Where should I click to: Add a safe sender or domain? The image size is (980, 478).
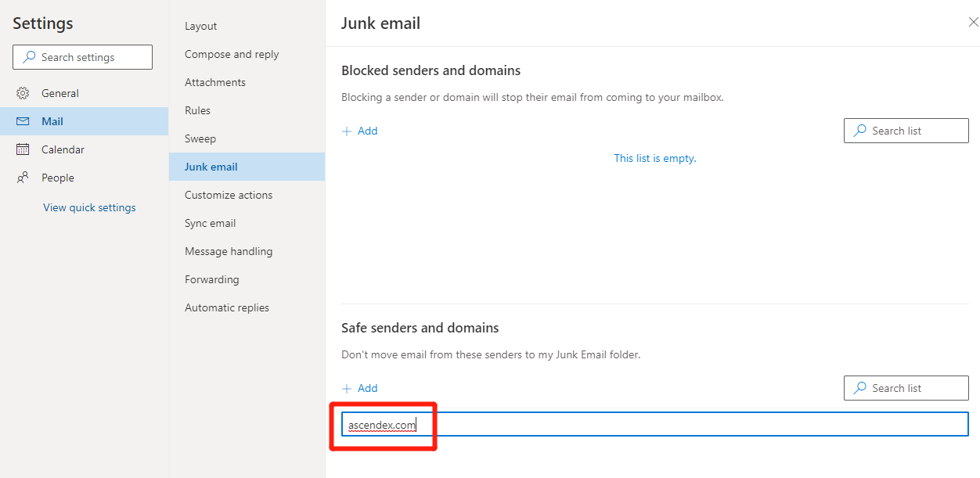pyautogui.click(x=360, y=388)
